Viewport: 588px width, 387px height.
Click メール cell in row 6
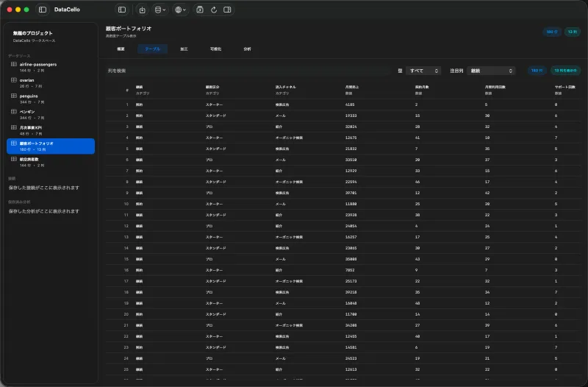[x=281, y=160]
